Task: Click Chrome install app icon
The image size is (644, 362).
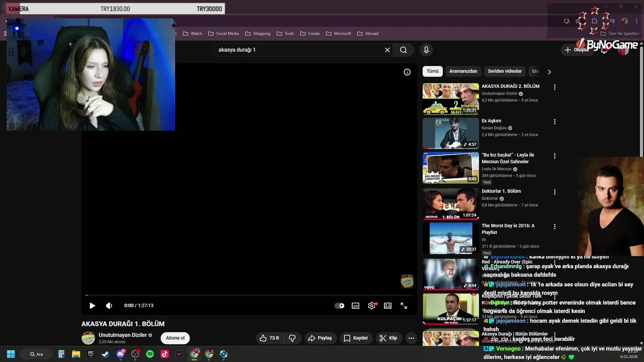Action: tap(567, 21)
